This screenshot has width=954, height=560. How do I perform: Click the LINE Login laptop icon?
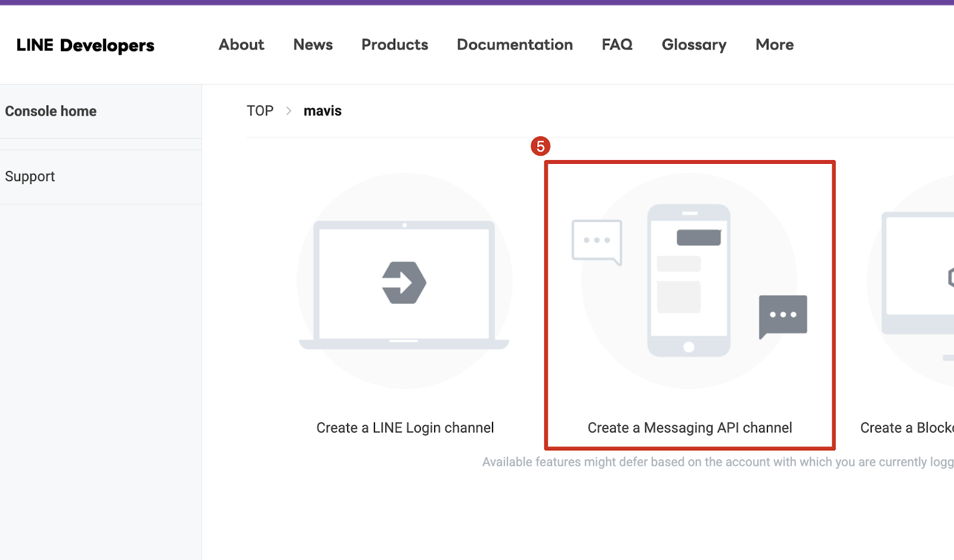point(404,285)
